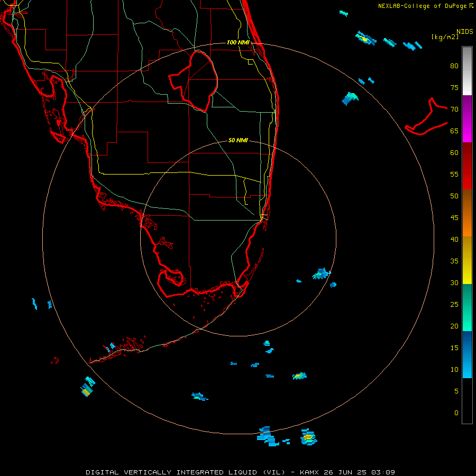Pick the green segment of the color bar
Screen dimensions: 476x476
pos(467,307)
